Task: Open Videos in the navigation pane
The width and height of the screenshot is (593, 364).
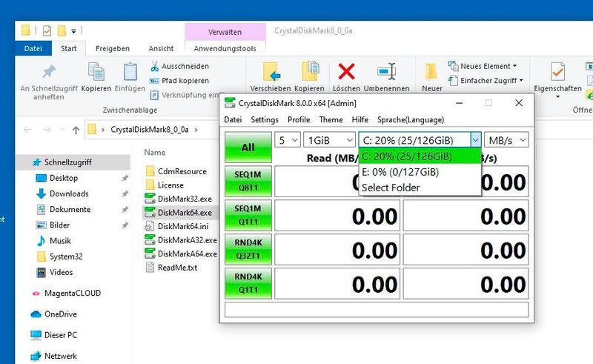Action: pos(61,272)
